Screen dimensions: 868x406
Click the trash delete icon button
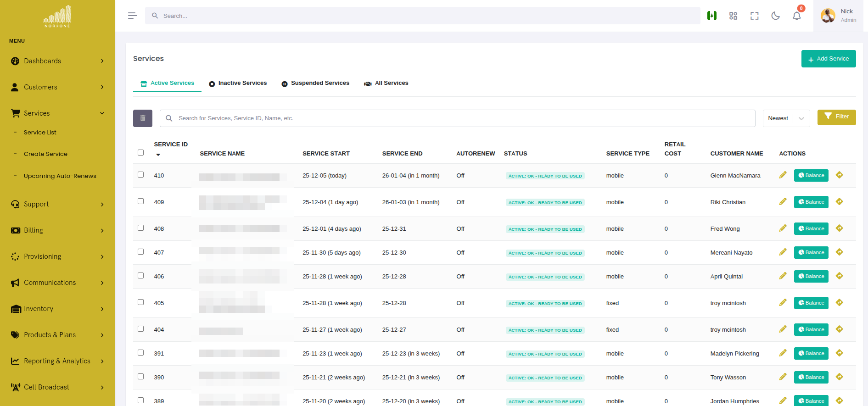[x=143, y=118]
